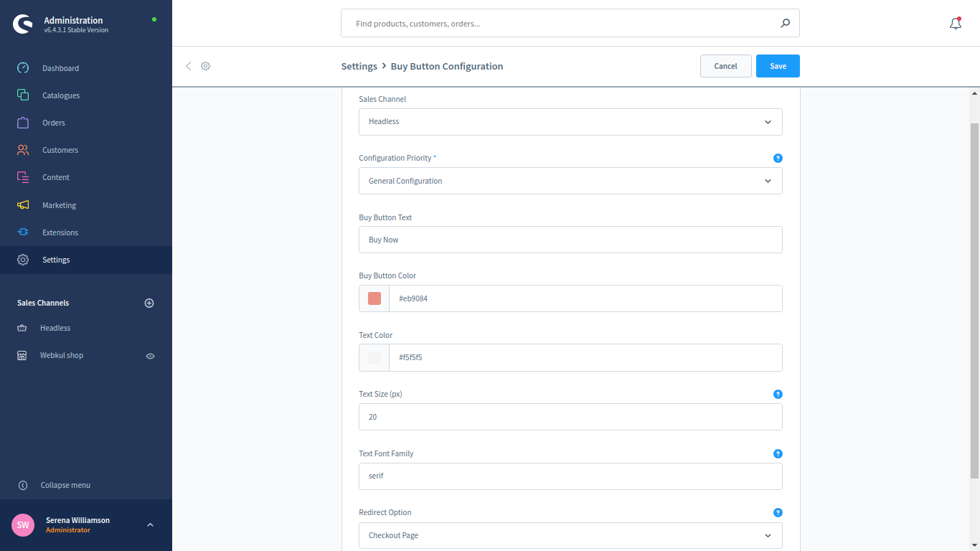This screenshot has height=551, width=980.
Task: Open Buy Button Color swatch picker
Action: (x=374, y=298)
